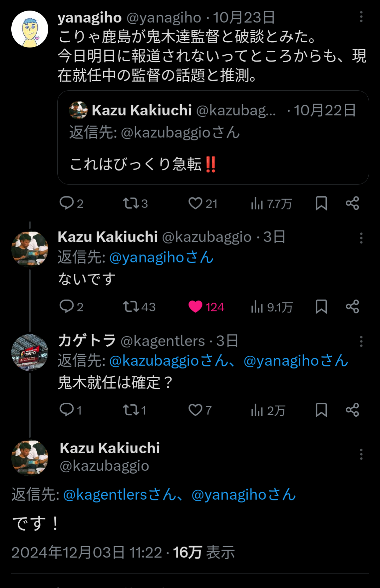Reply to yanagiho's top post

coord(67,203)
